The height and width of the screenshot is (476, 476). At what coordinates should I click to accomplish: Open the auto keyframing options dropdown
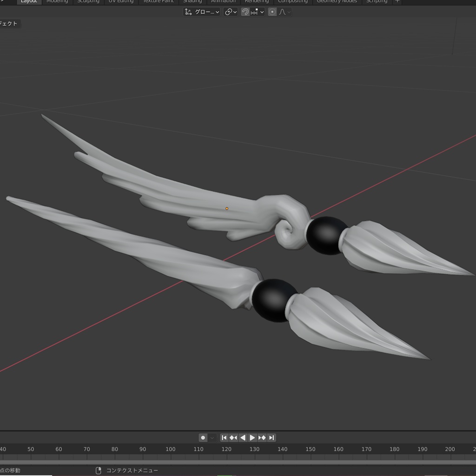(212, 437)
